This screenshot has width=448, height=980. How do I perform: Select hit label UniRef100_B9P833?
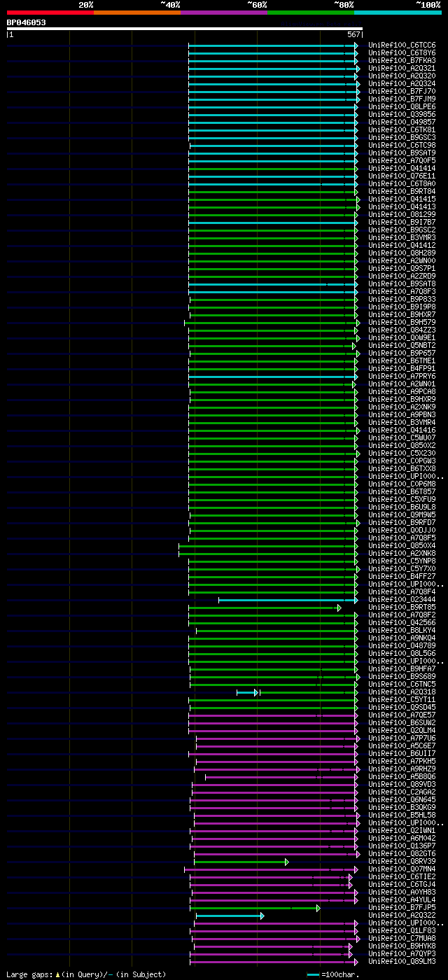[x=402, y=300]
